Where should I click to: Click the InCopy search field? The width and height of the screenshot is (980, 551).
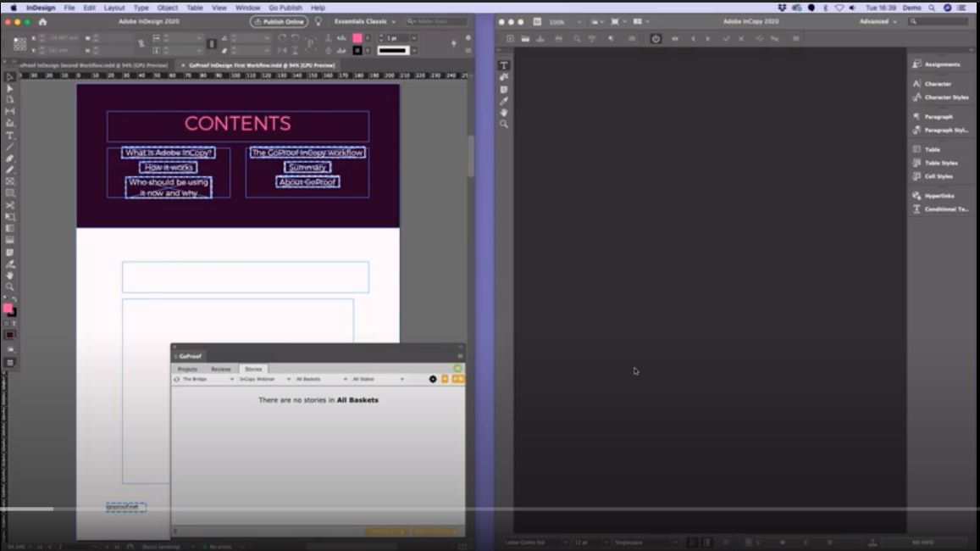pos(938,21)
